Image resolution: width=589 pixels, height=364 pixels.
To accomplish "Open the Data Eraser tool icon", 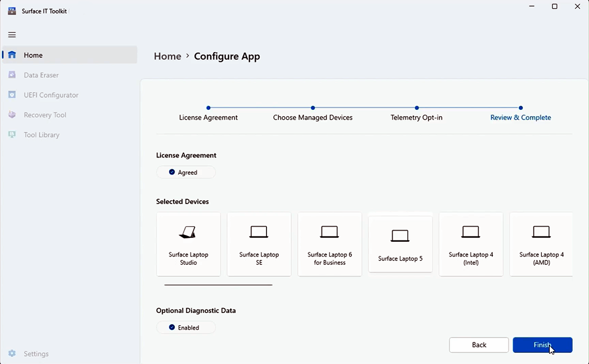I will point(12,75).
